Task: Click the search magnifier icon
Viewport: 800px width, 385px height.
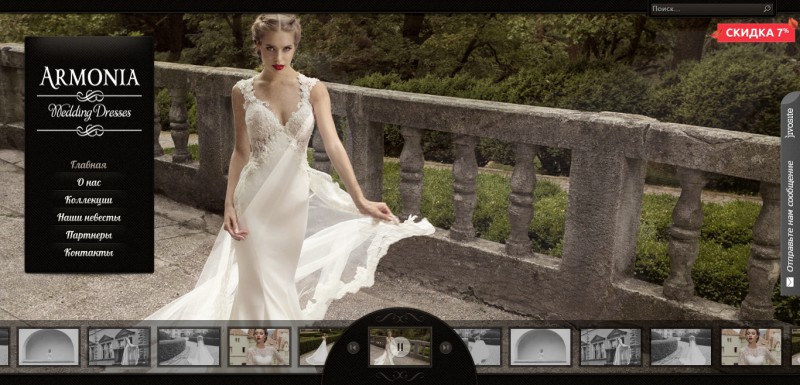Action: coord(766,9)
